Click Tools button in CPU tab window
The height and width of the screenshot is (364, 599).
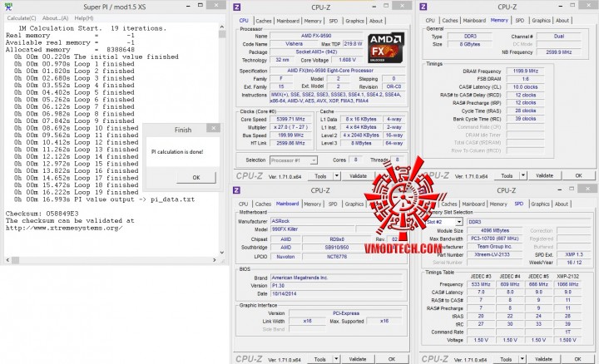pos(320,176)
